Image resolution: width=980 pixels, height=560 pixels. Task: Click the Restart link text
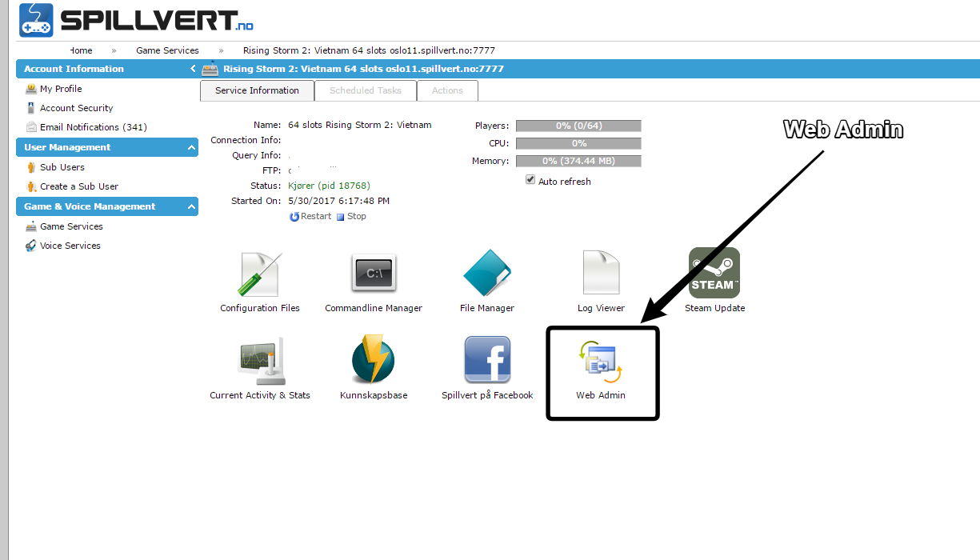tap(316, 216)
